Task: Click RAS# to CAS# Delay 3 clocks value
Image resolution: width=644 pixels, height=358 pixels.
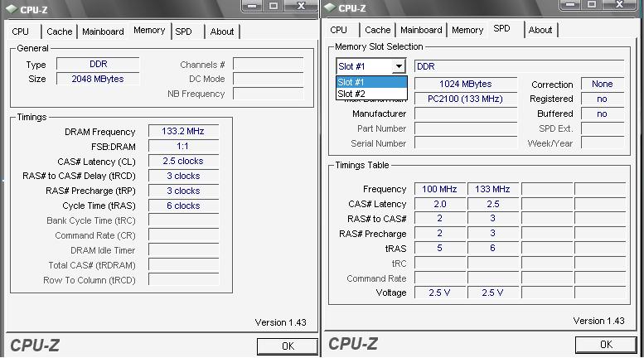Action: click(x=183, y=176)
